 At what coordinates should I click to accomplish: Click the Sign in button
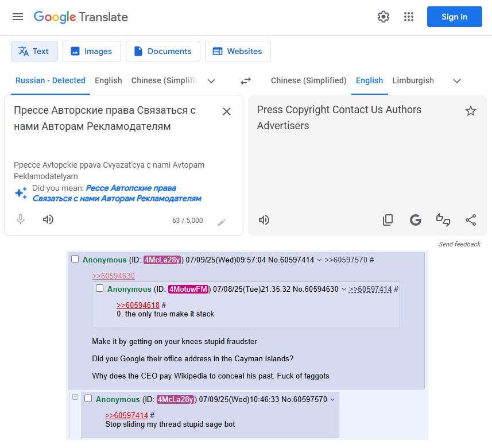coord(454,17)
